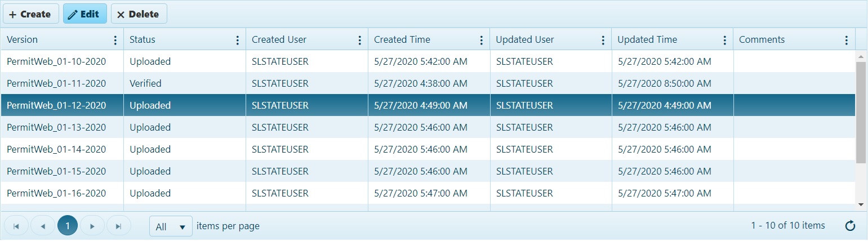Open Created Time column menu icon
The width and height of the screenshot is (868, 241).
click(481, 40)
